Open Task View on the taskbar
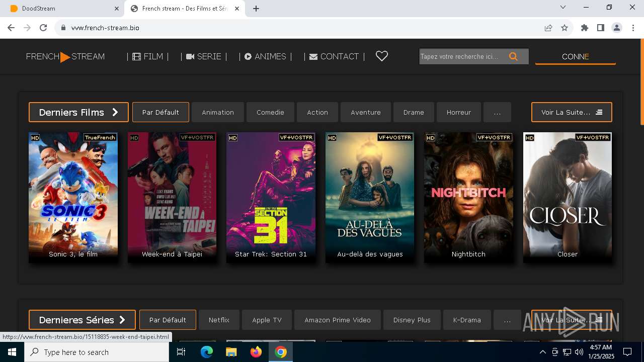This screenshot has width=644, height=362. (x=181, y=352)
